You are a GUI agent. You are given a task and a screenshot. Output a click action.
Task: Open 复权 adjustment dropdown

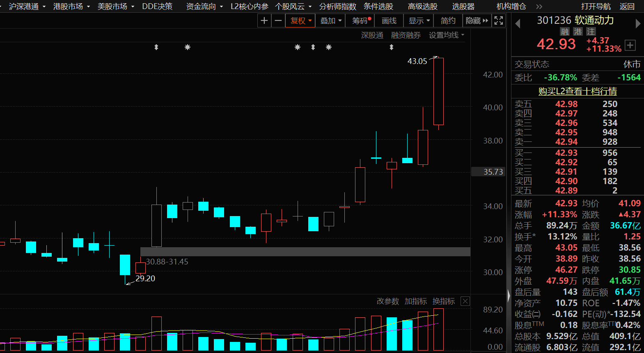[x=300, y=20]
